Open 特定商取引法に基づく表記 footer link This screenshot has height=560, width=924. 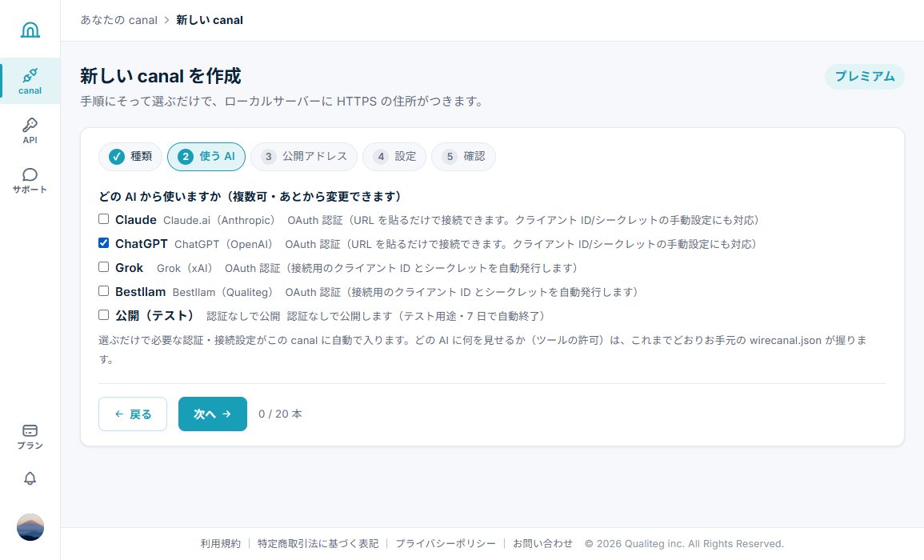coord(318,543)
